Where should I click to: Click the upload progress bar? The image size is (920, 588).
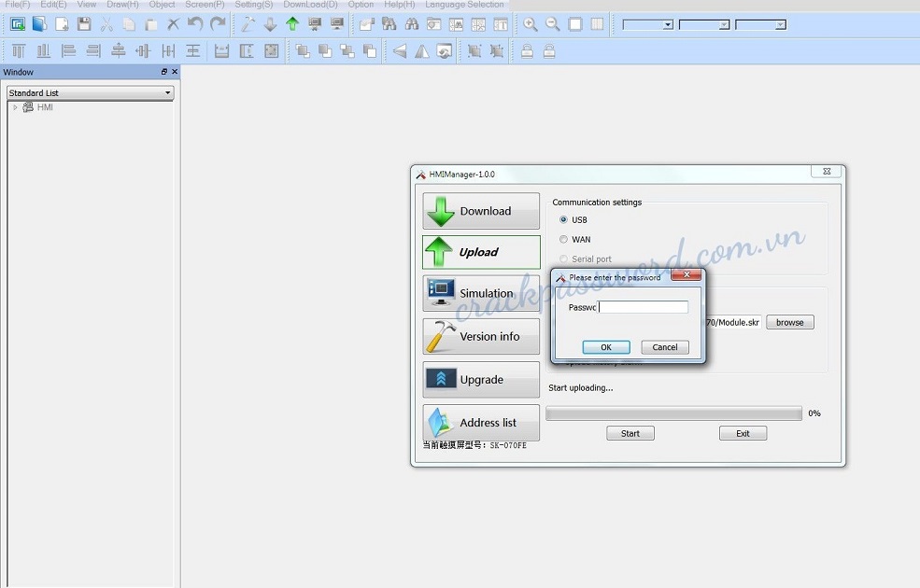tap(673, 413)
